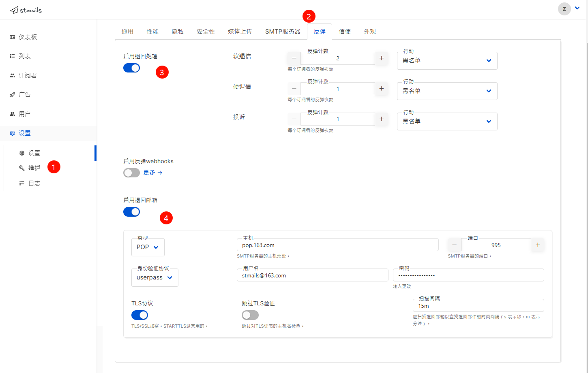This screenshot has height=373, width=588.
Task: Turn on 跳过TLS验证
Action: tap(250, 315)
